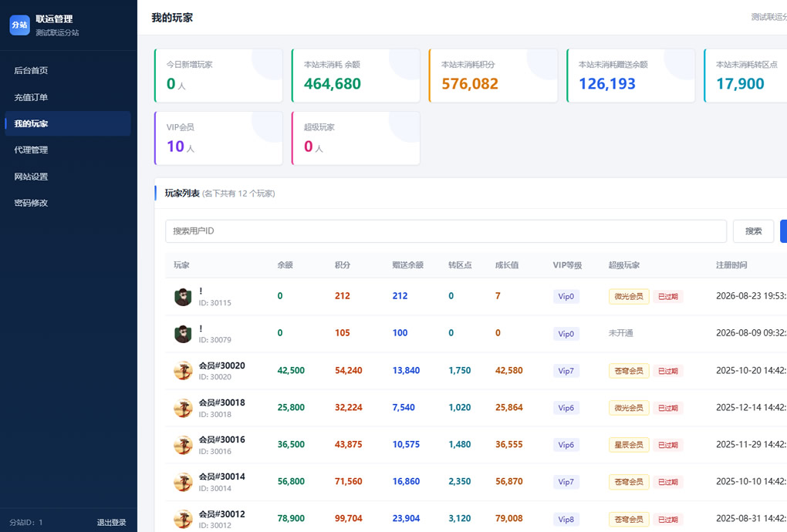Viewport: 787px width, 532px height.
Task: Select 我的玩家 in the sidebar menu
Action: click(68, 123)
